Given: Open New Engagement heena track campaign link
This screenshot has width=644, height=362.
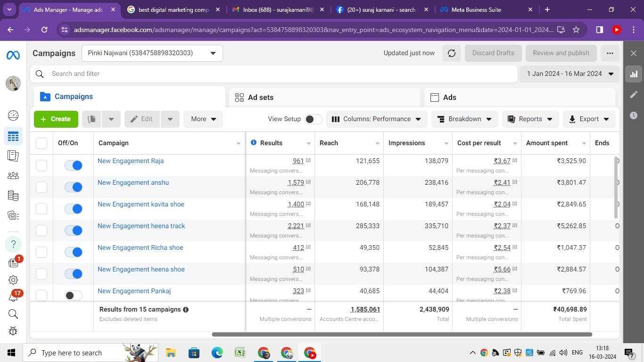Looking at the screenshot, I should pos(141,226).
